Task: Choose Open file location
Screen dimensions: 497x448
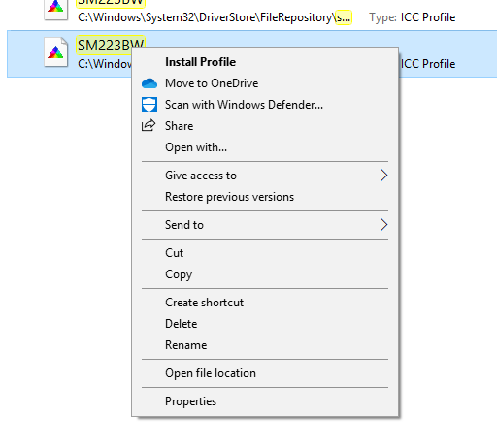Action: point(211,373)
